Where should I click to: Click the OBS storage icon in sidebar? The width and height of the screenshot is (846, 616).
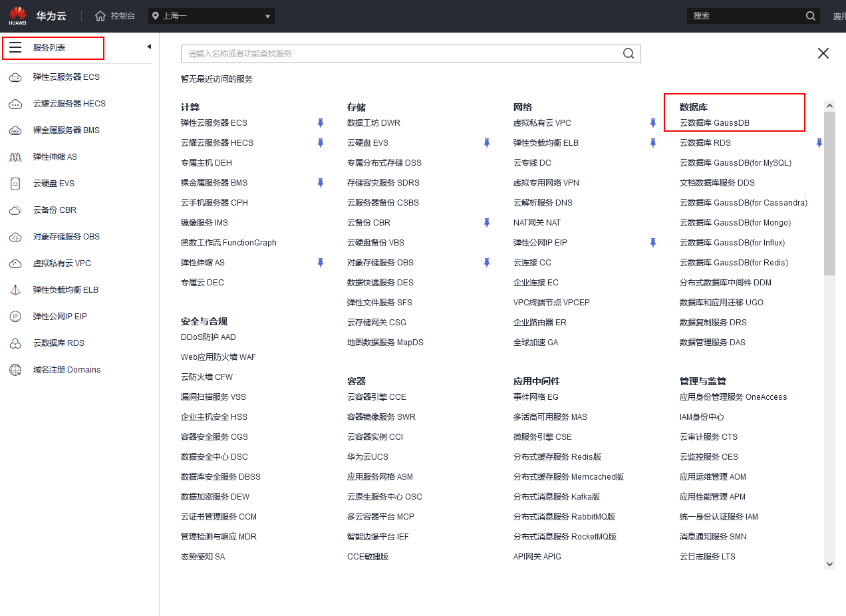[15, 237]
